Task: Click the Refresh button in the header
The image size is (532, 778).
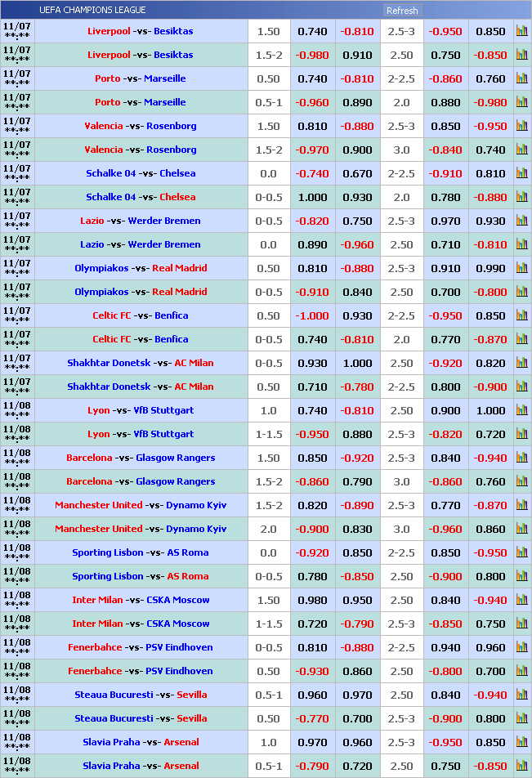Action: click(x=401, y=11)
